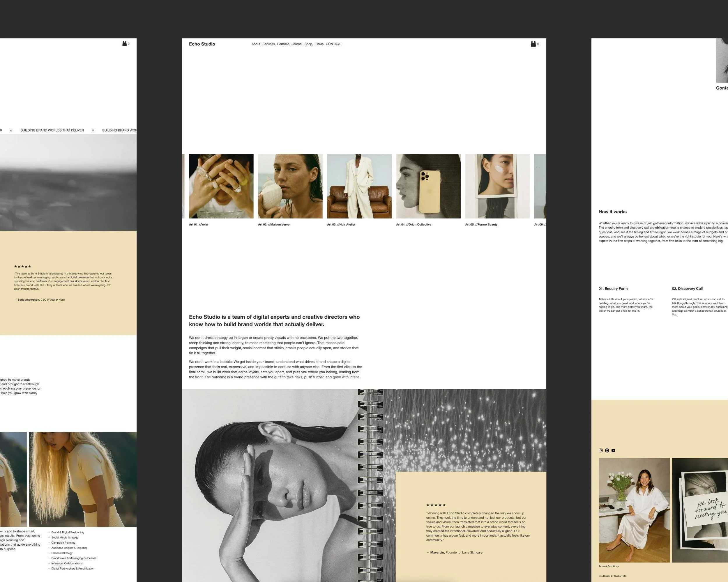
Task: Click the shopping bag icon on the left page
Action: [x=124, y=44]
